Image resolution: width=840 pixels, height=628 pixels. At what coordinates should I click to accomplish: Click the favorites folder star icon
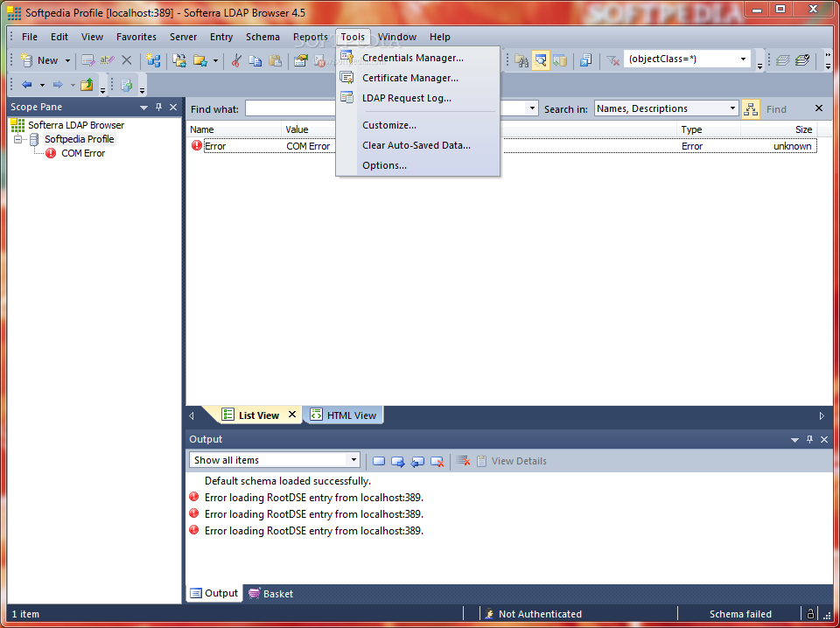point(200,60)
